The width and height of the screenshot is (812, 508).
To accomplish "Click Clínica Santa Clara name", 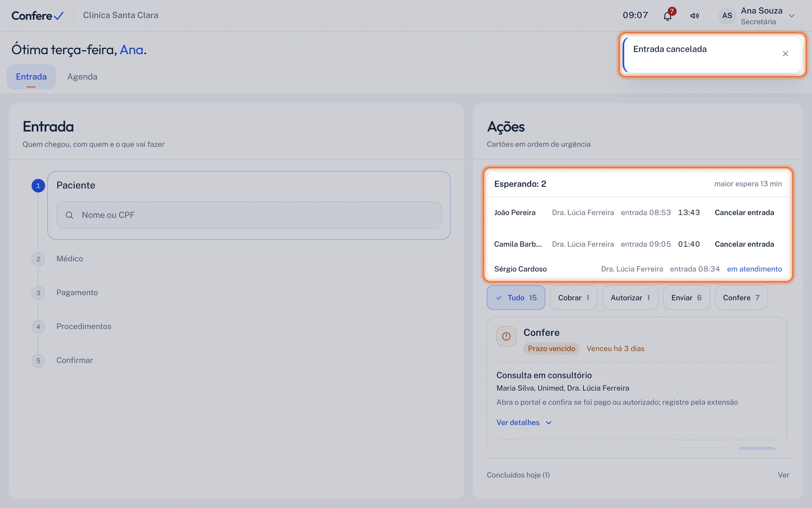I will click(x=121, y=15).
